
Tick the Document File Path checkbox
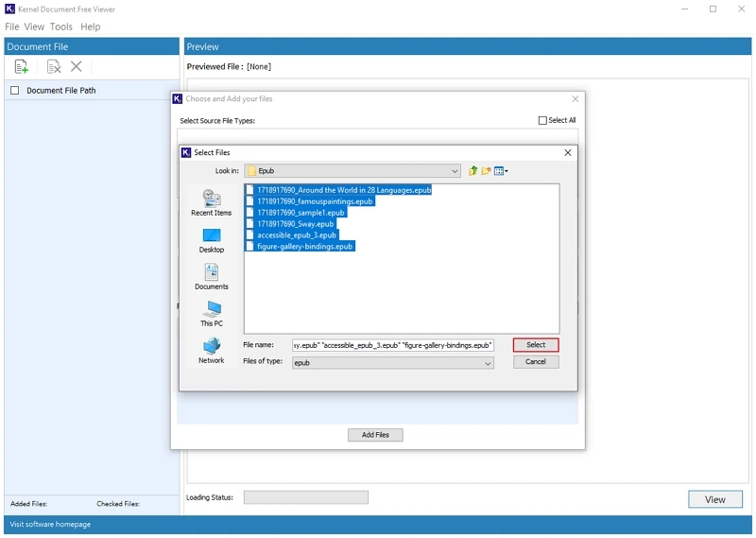click(15, 90)
